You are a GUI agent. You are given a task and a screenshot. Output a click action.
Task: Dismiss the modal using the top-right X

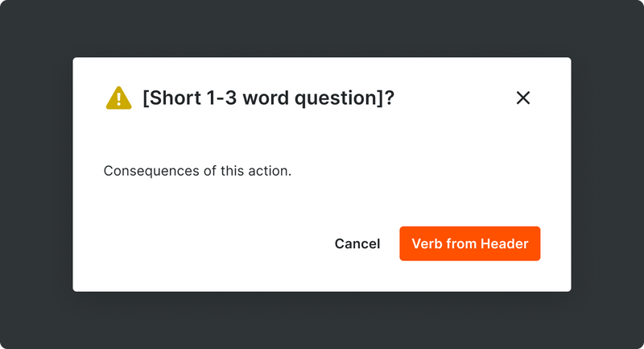(x=523, y=98)
